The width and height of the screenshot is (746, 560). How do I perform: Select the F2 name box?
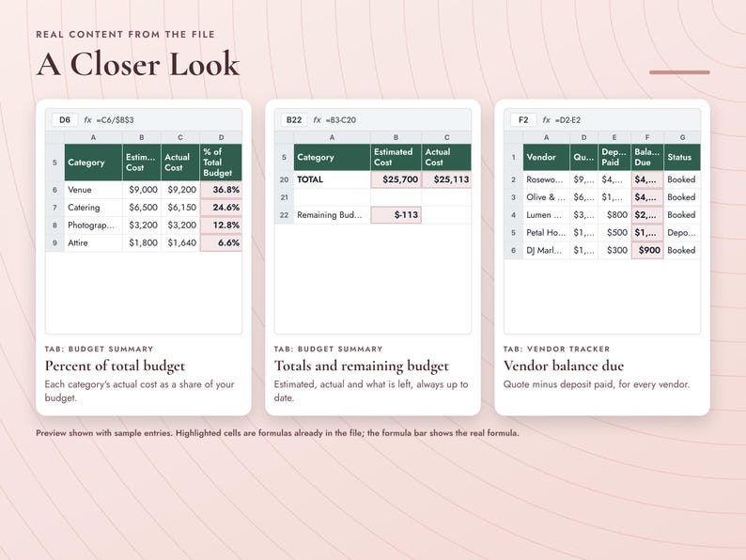tap(523, 120)
